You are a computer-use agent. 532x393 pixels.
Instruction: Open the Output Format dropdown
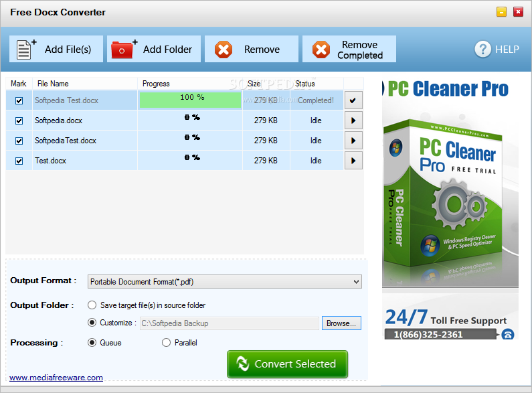point(225,282)
